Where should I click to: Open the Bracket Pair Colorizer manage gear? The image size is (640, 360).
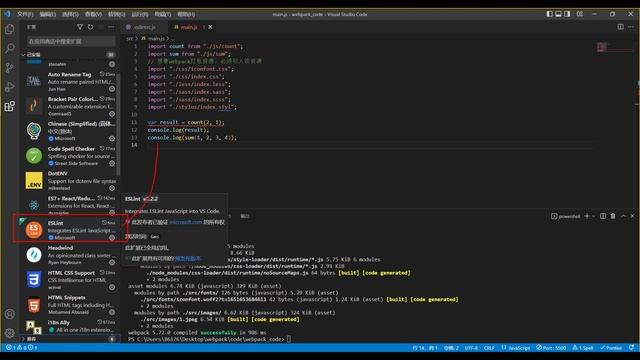click(112, 114)
